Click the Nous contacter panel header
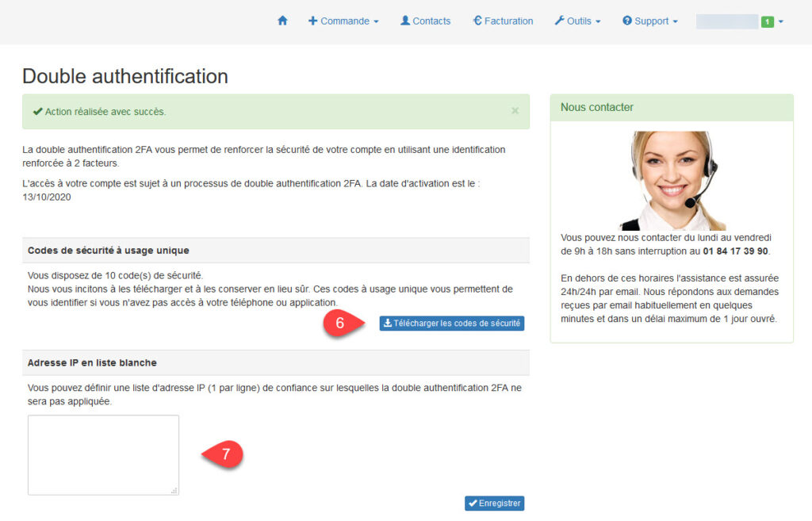Image resolution: width=812 pixels, height=521 pixels. 672,108
